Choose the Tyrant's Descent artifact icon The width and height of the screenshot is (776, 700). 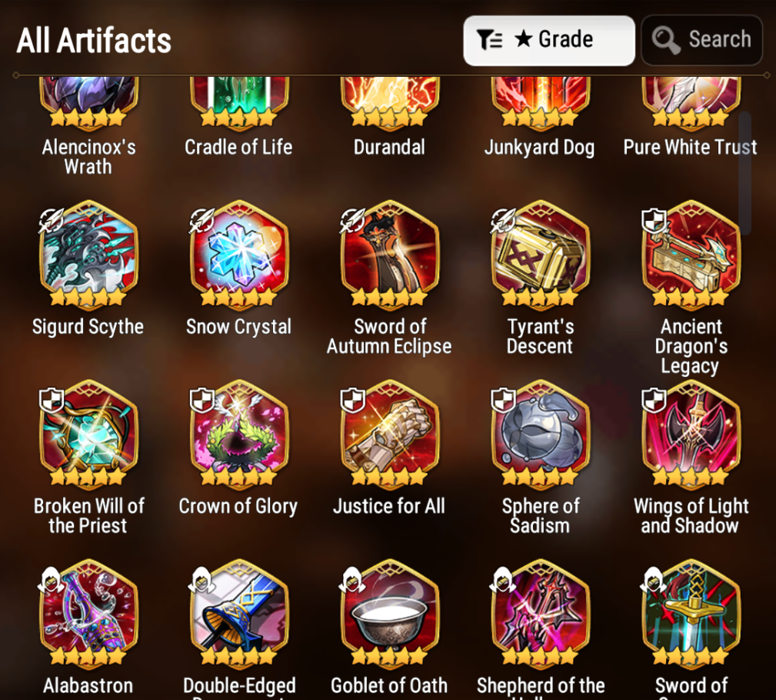coord(540,254)
